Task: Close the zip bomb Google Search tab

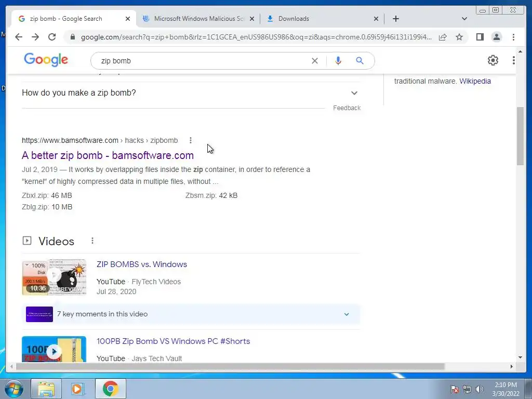Action: click(x=128, y=19)
